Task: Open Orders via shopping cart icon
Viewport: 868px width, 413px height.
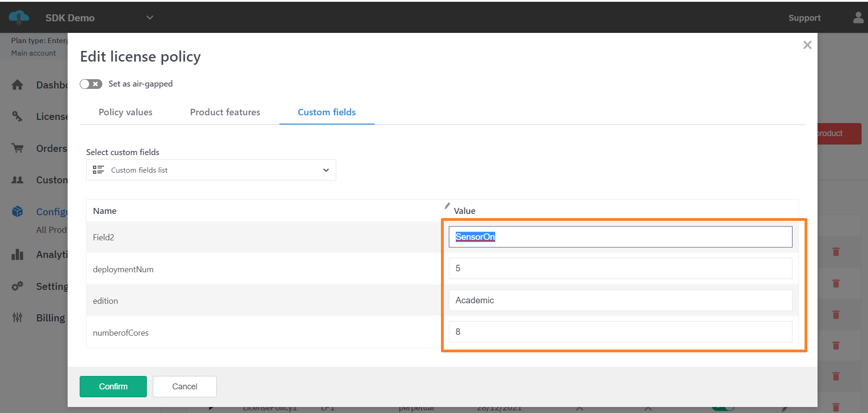Action: tap(18, 148)
